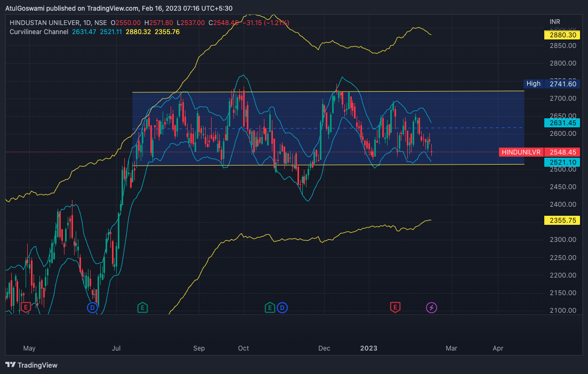Click the red 2548.45 last price label
The height and width of the screenshot is (374, 588).
tap(562, 152)
